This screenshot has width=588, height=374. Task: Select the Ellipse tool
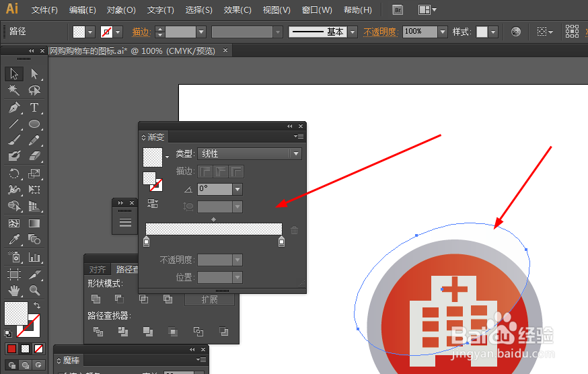[34, 124]
